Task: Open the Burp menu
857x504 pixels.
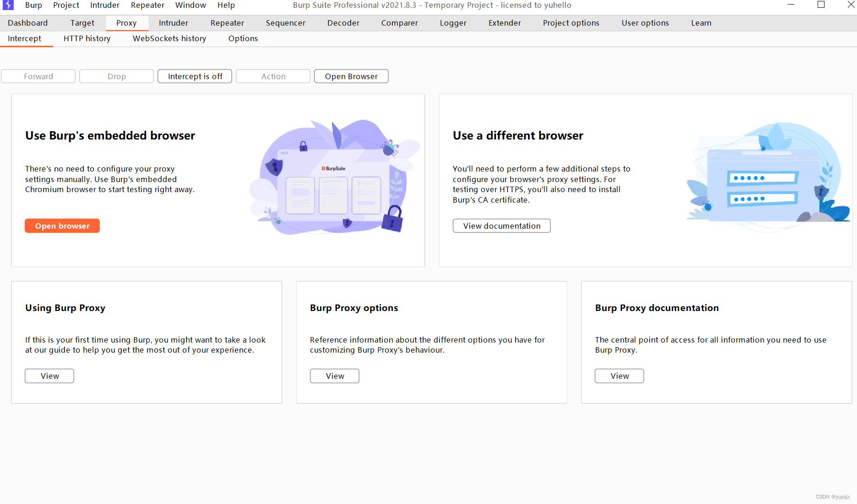Action: (33, 5)
